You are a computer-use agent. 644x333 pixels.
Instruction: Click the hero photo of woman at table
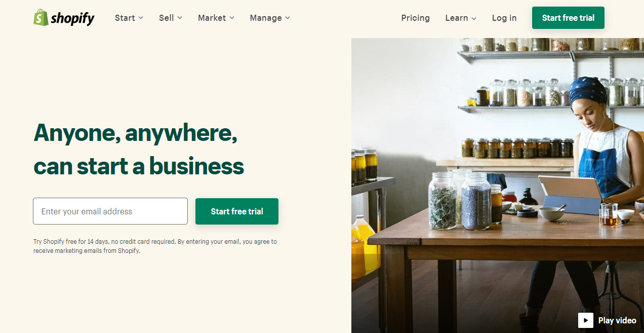pyautogui.click(x=498, y=186)
